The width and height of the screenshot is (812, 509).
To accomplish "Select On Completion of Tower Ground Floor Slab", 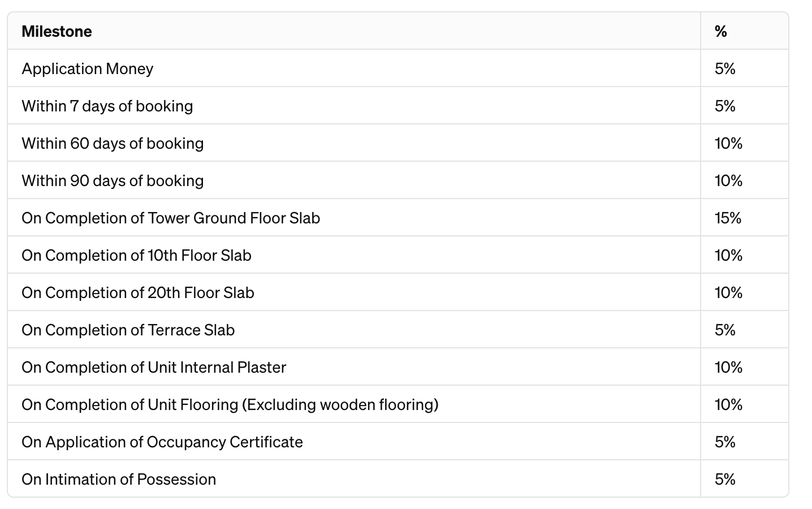I will [171, 218].
